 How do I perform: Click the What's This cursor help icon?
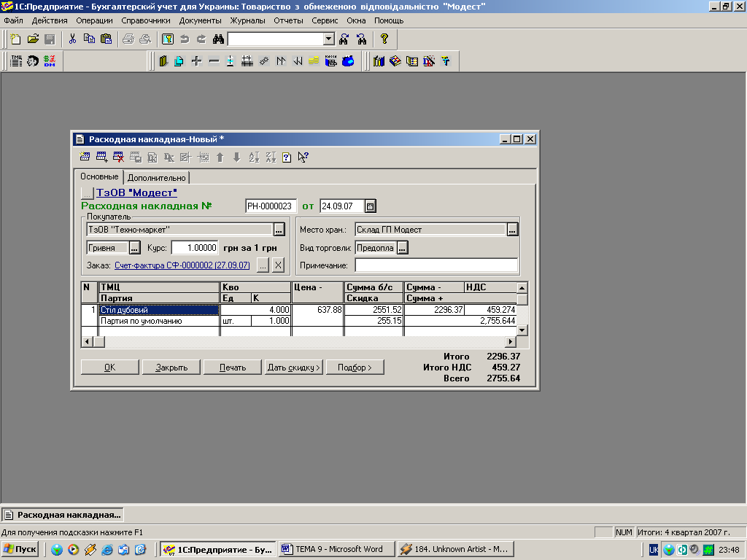click(303, 157)
